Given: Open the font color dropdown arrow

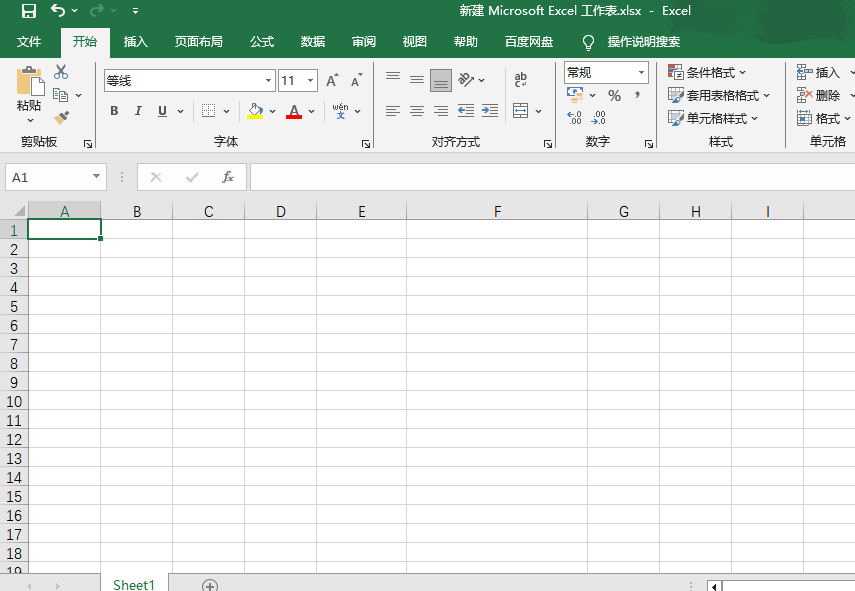Looking at the screenshot, I should 312,112.
